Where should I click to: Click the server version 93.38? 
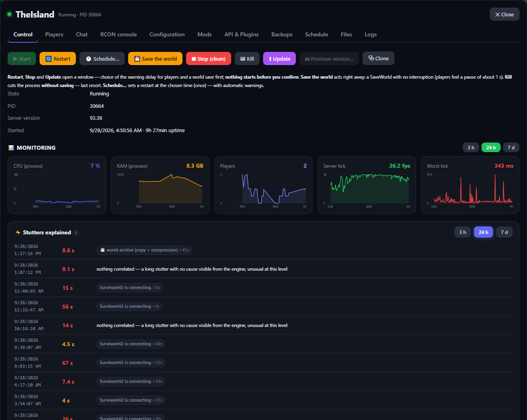[x=96, y=118]
